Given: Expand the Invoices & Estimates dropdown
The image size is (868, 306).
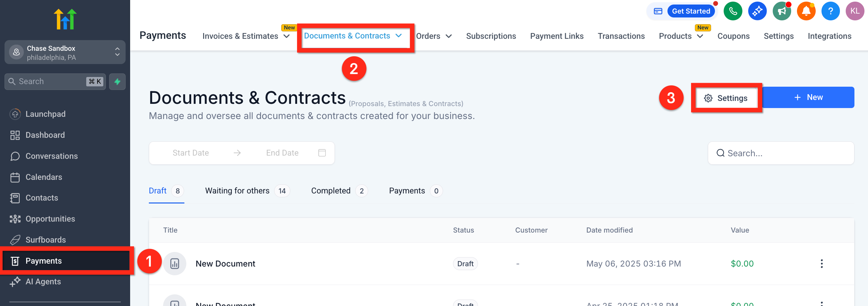Looking at the screenshot, I should point(246,36).
